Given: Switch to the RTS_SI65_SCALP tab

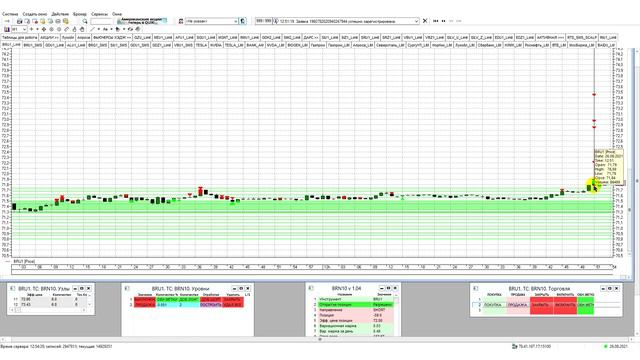Looking at the screenshot, I should (582, 38).
